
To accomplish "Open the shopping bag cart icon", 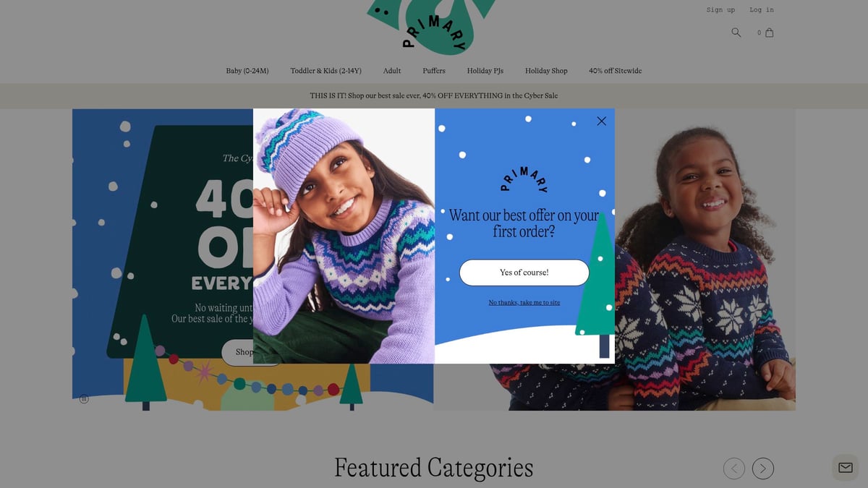I will coord(769,33).
